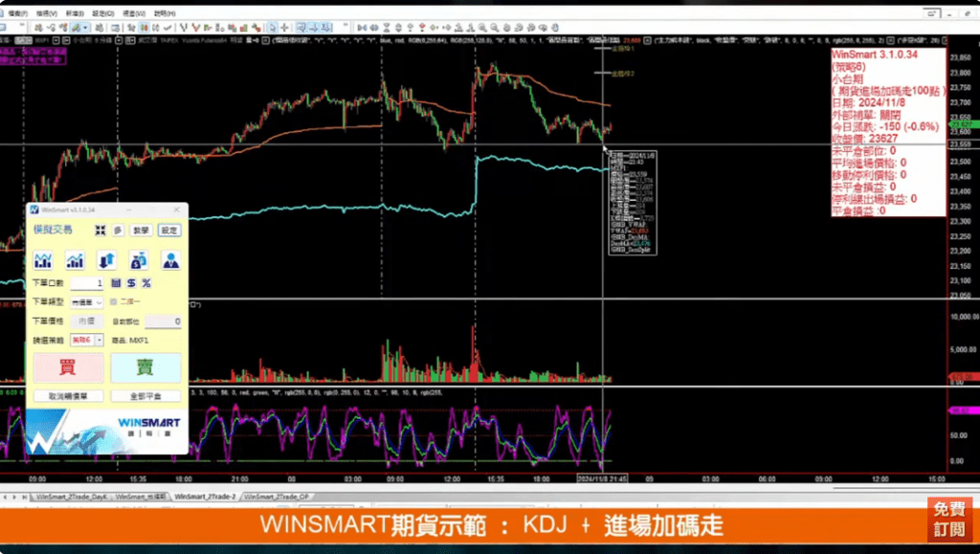This screenshot has width=980, height=554.
Task: Open the 設定 settings button in WinSmart
Action: pos(169,231)
